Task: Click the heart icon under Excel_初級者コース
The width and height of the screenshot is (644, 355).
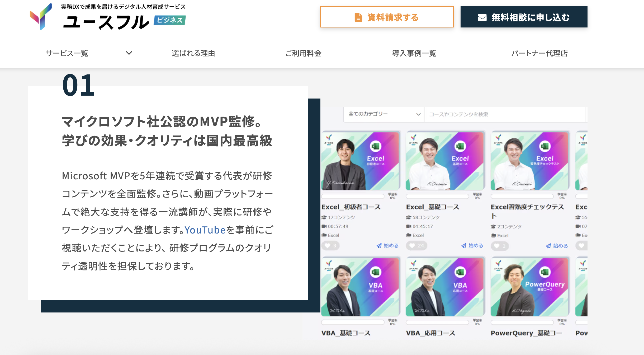Action: pos(328,246)
